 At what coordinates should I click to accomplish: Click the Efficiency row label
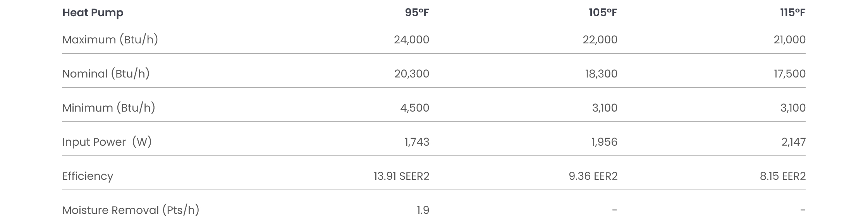[x=88, y=176]
